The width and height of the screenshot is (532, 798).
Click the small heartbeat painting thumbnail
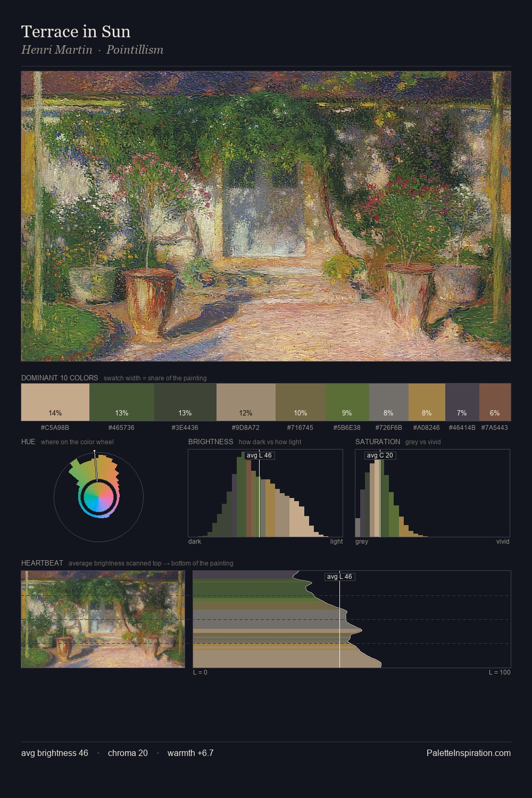[x=103, y=619]
